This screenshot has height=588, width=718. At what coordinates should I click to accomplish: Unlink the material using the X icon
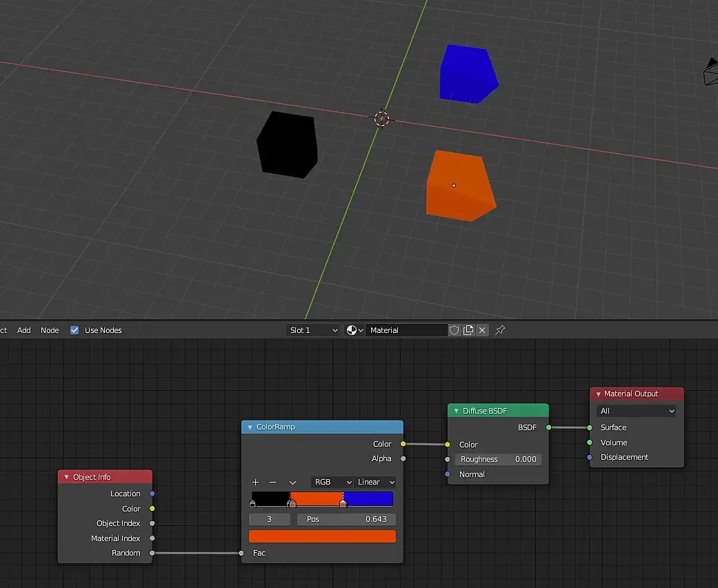482,330
